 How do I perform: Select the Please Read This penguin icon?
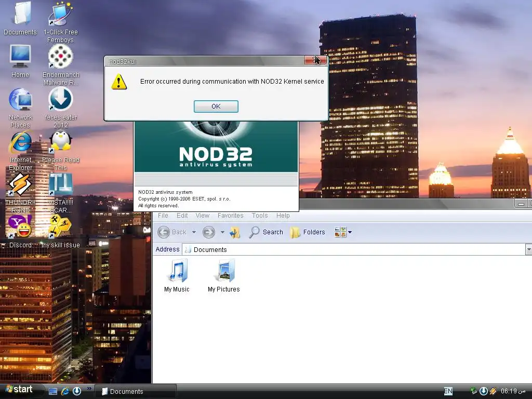(x=61, y=151)
